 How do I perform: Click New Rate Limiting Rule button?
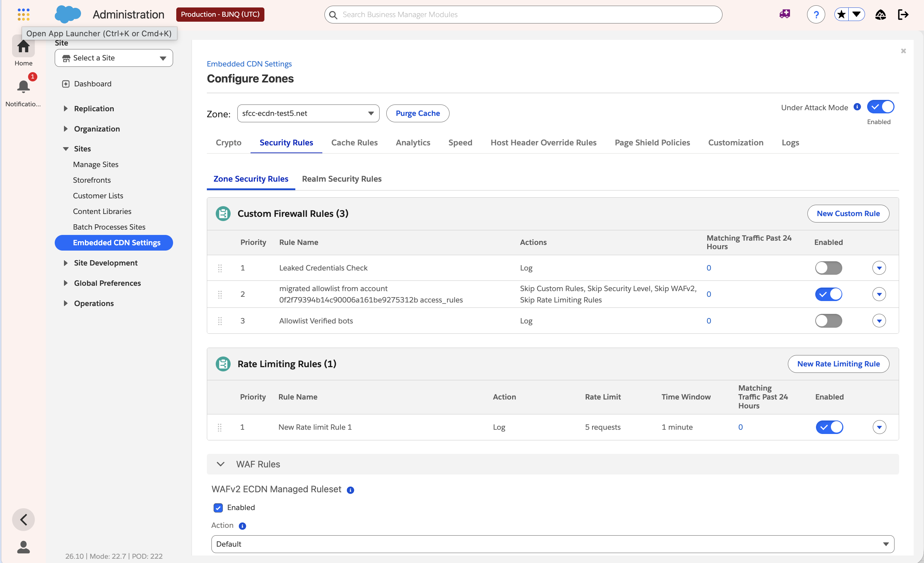point(838,364)
